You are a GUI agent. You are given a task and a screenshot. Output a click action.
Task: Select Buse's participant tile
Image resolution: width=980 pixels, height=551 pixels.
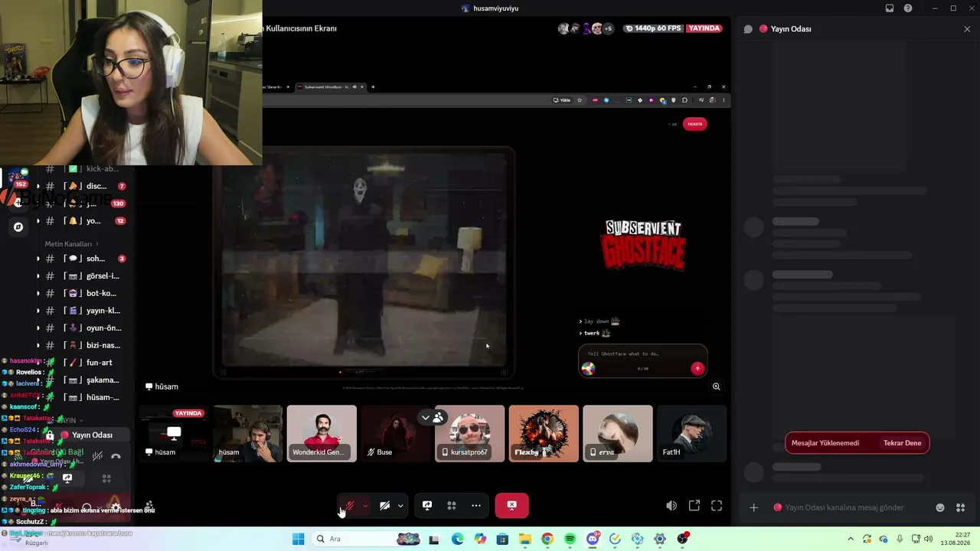pos(395,433)
